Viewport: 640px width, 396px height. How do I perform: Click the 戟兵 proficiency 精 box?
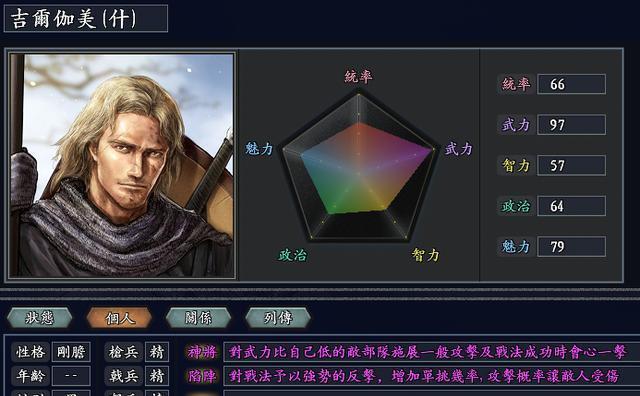click(x=157, y=376)
